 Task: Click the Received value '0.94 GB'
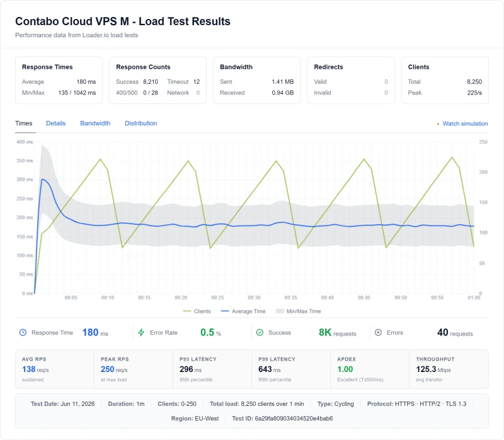pos(282,93)
